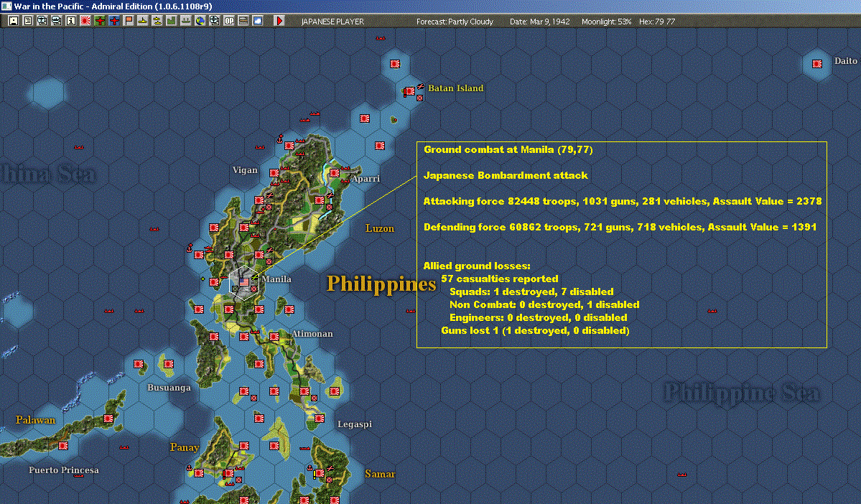
Task: Open the text list report icon
Action: 28,21
